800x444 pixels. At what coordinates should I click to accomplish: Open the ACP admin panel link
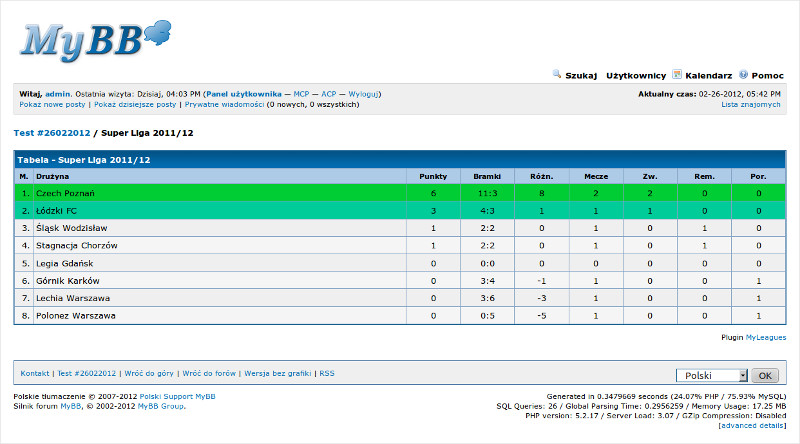click(328, 94)
